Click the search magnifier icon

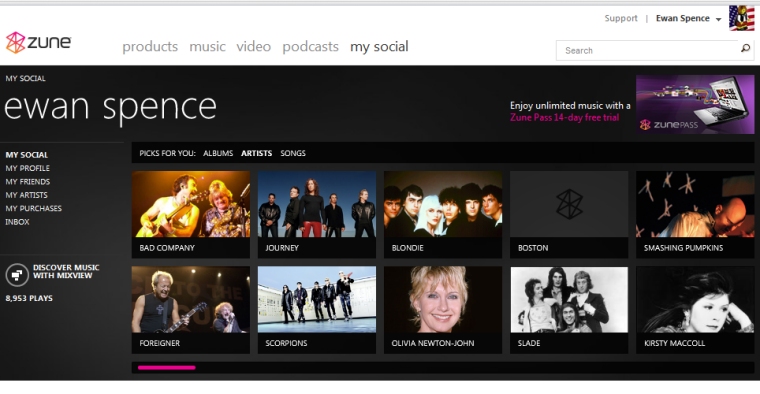745,47
